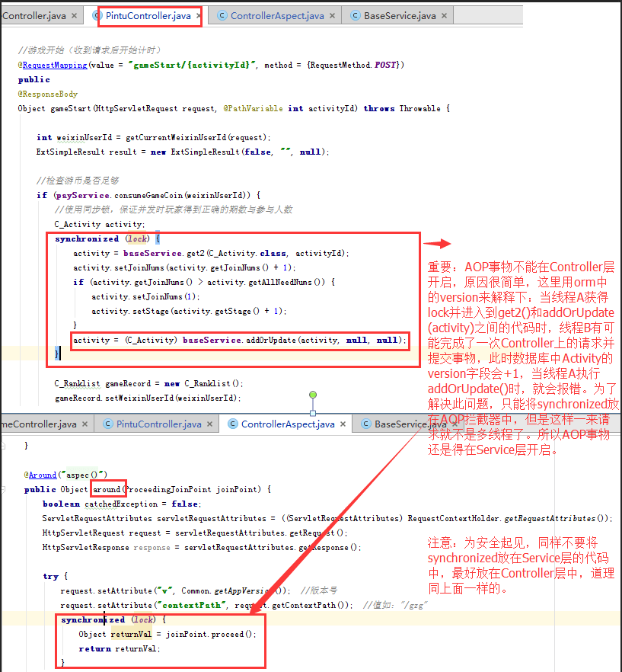Select the PintuController.java tab in bottom tab bar
The height and width of the screenshot is (672, 622).
pos(159,424)
